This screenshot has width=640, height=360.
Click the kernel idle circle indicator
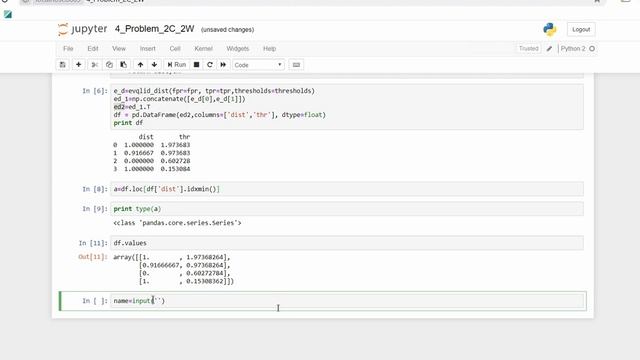tap(592, 49)
